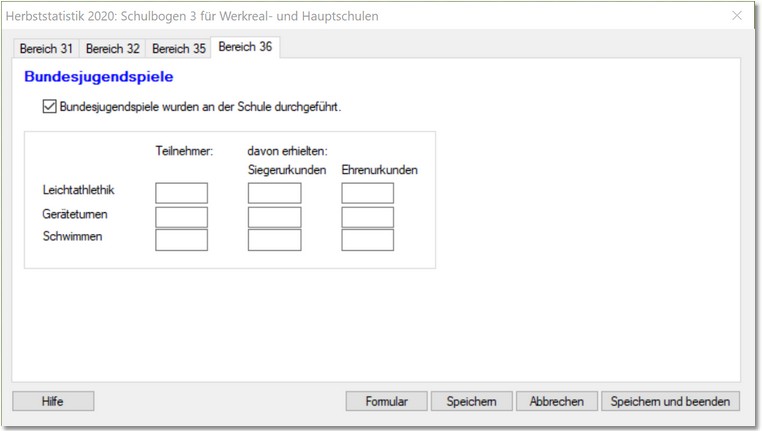Close the Herbststatistik 2020 dialog window

pos(737,16)
